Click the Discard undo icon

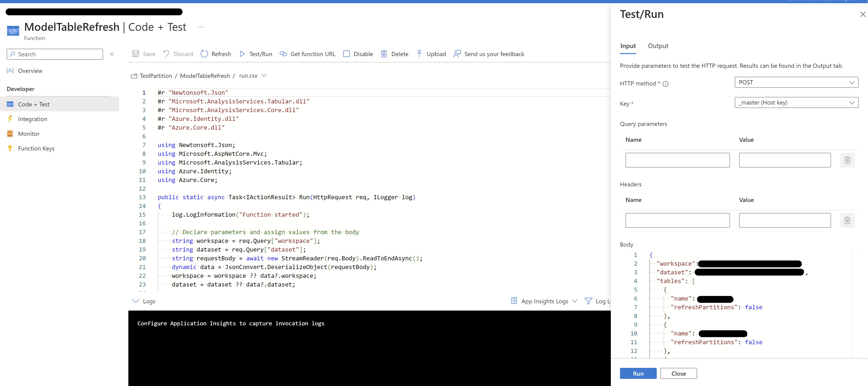pos(166,54)
